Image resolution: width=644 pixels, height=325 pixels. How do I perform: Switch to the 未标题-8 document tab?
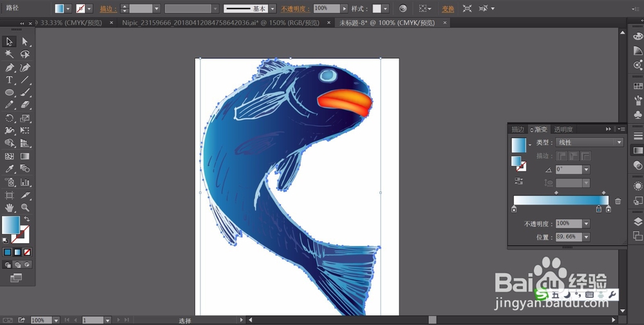pyautogui.click(x=387, y=23)
